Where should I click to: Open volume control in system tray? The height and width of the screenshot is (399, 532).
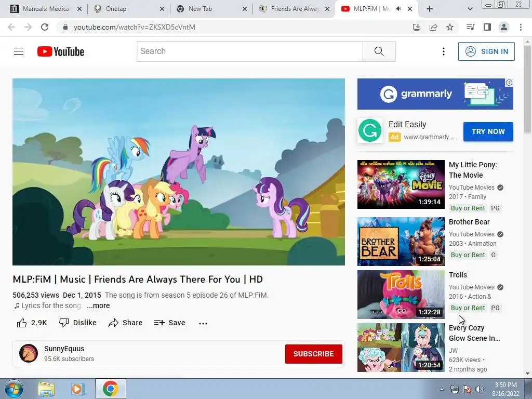pyautogui.click(x=480, y=389)
